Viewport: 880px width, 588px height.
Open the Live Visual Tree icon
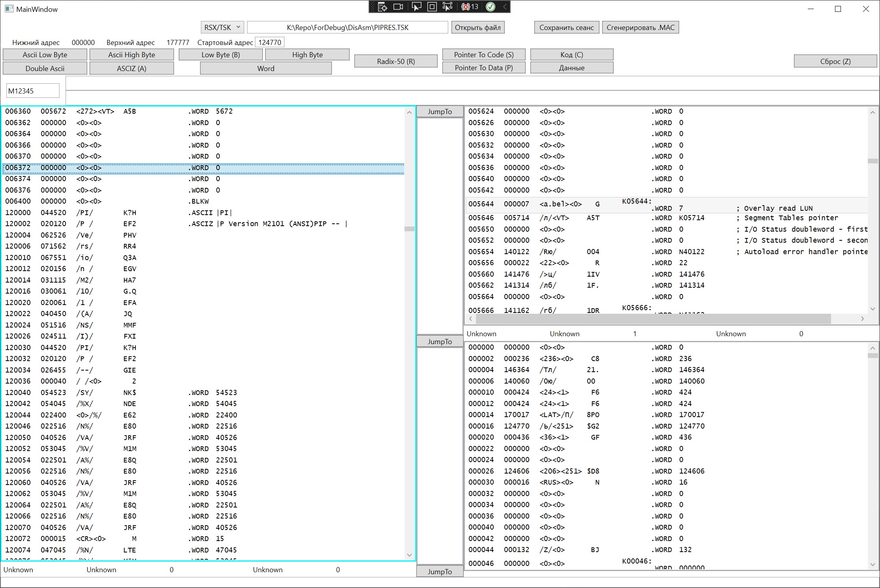(x=382, y=7)
